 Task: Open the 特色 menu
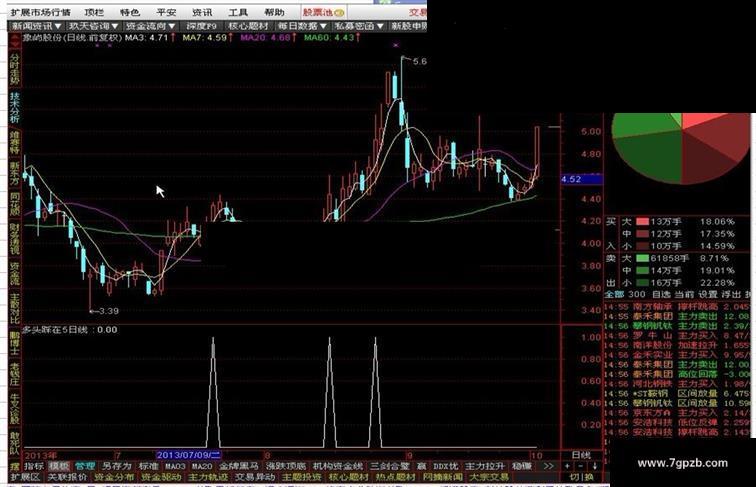click(x=130, y=12)
